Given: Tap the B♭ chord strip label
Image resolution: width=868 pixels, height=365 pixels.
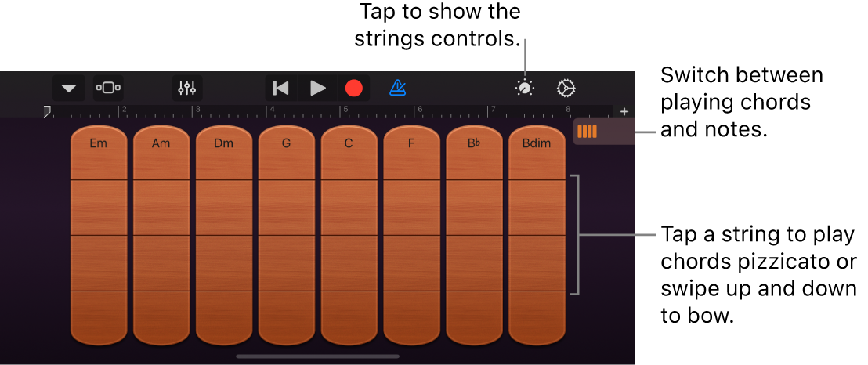Looking at the screenshot, I should pos(474,143).
